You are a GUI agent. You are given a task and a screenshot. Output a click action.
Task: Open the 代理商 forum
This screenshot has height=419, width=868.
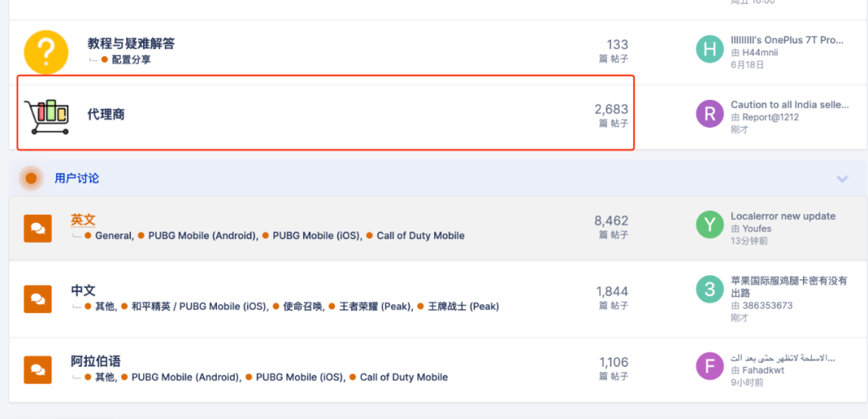click(x=106, y=115)
